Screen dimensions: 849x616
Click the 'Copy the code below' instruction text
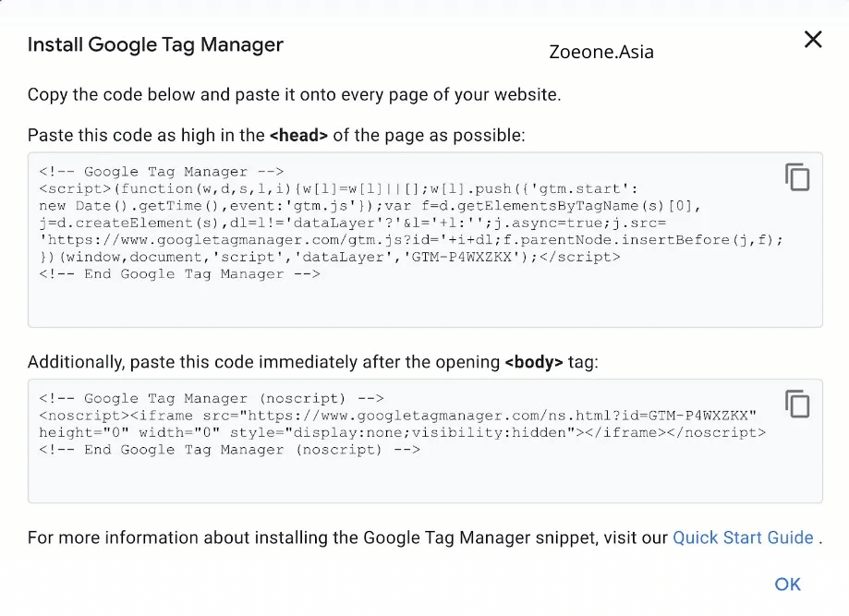click(x=294, y=95)
